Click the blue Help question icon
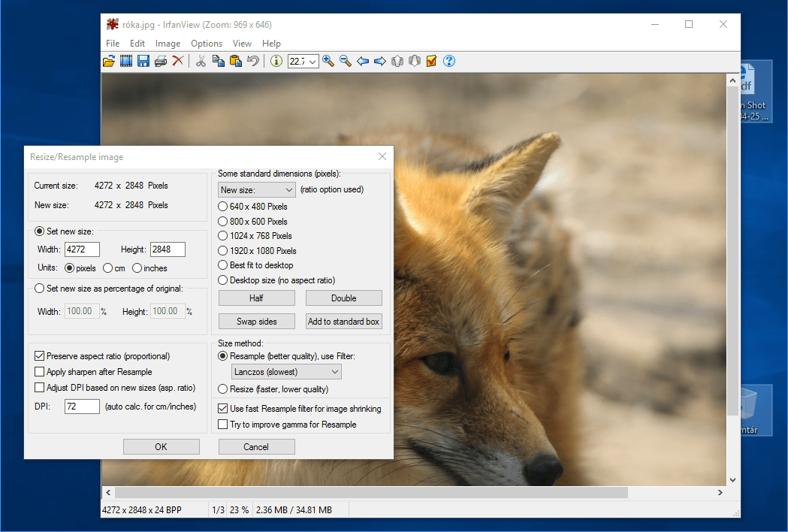Viewport: 788px width, 532px height. point(449,62)
